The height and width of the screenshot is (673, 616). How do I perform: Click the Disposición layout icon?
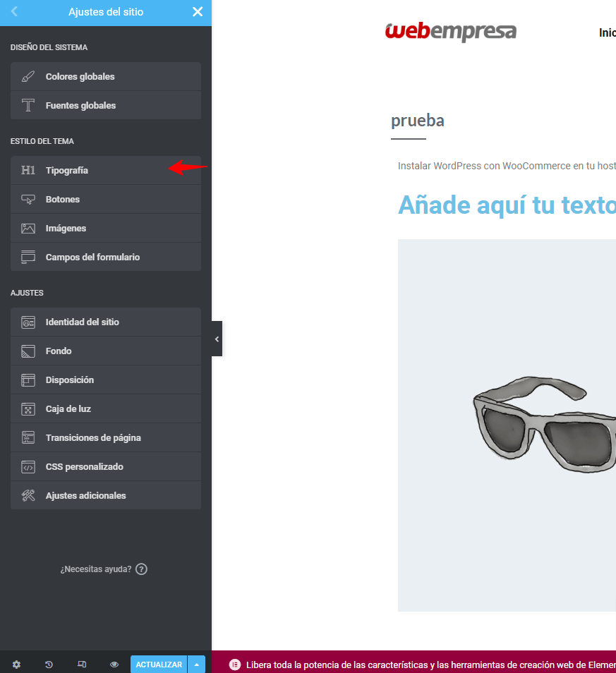coord(28,380)
